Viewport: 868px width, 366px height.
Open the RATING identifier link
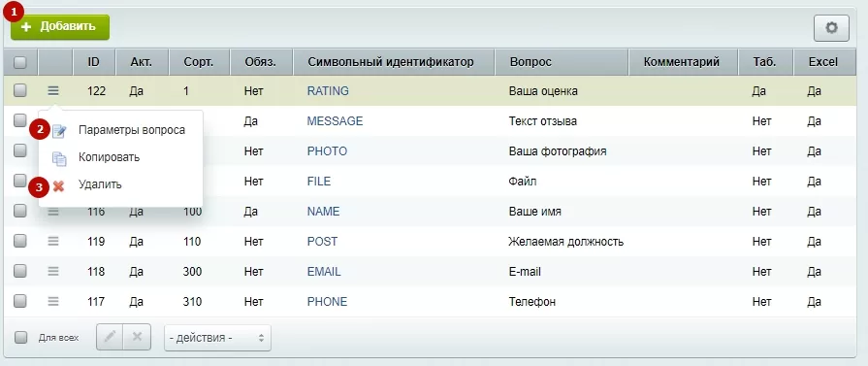(328, 91)
